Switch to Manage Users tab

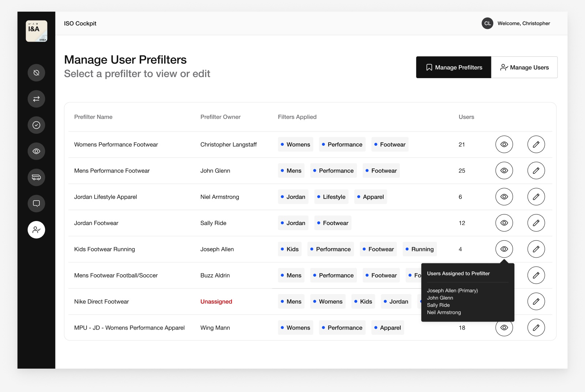click(x=524, y=67)
